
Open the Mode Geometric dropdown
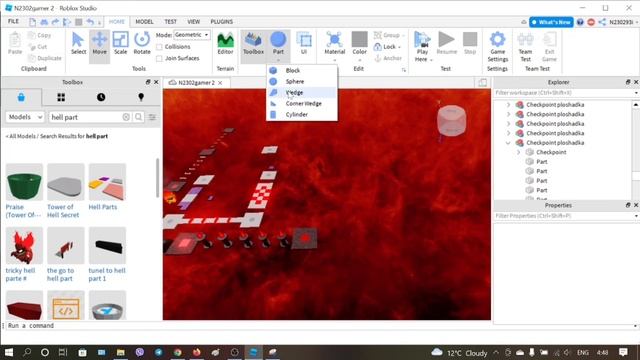coord(191,35)
